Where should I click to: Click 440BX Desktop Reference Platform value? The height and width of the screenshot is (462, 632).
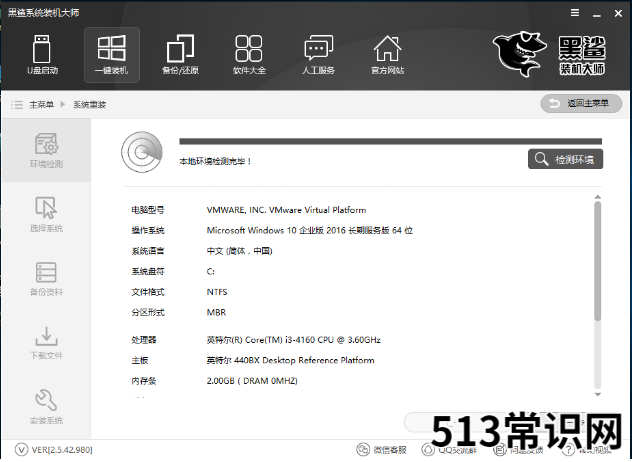click(290, 360)
